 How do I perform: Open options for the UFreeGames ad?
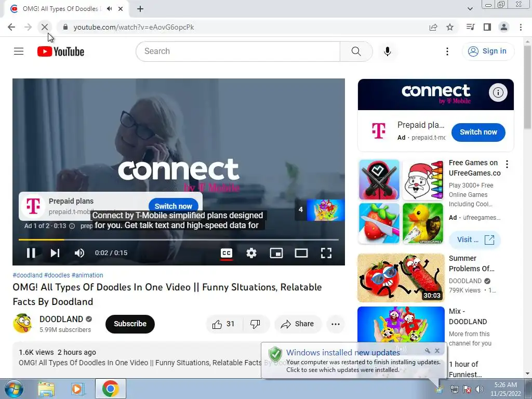(507, 164)
